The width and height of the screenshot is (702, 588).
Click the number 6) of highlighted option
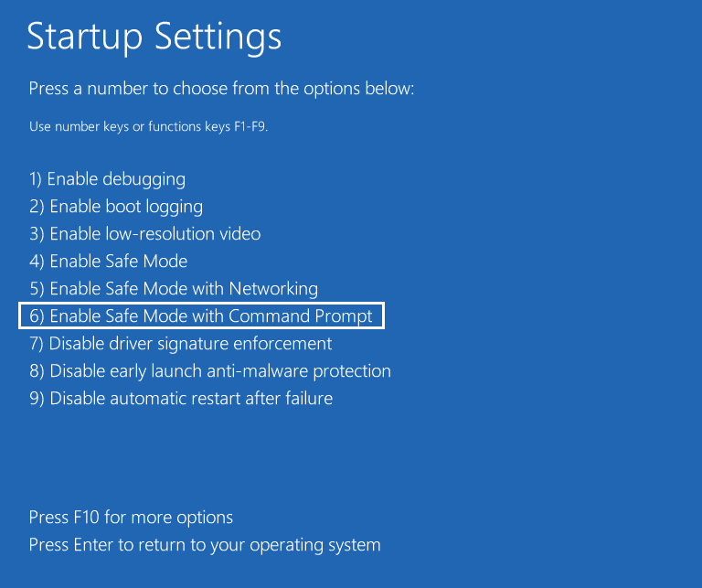(37, 316)
